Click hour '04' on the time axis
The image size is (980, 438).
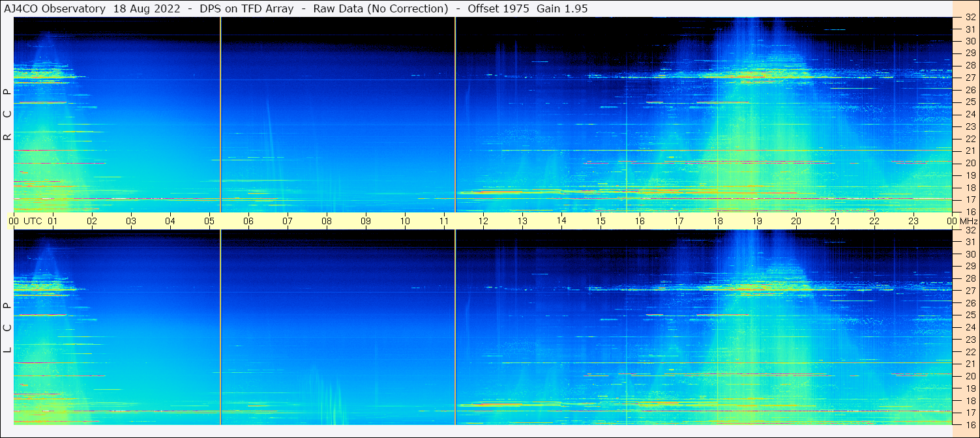170,221
